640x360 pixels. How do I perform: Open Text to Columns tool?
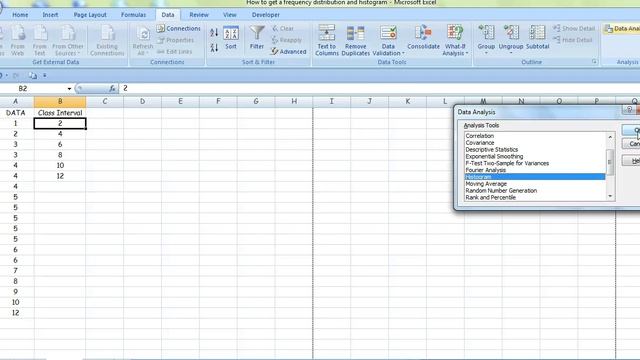click(x=327, y=40)
